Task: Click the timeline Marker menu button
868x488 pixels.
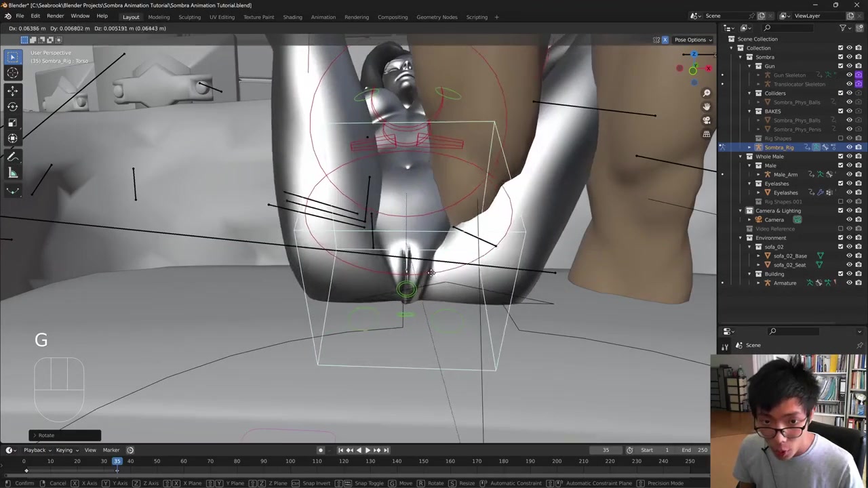Action: [x=111, y=450]
